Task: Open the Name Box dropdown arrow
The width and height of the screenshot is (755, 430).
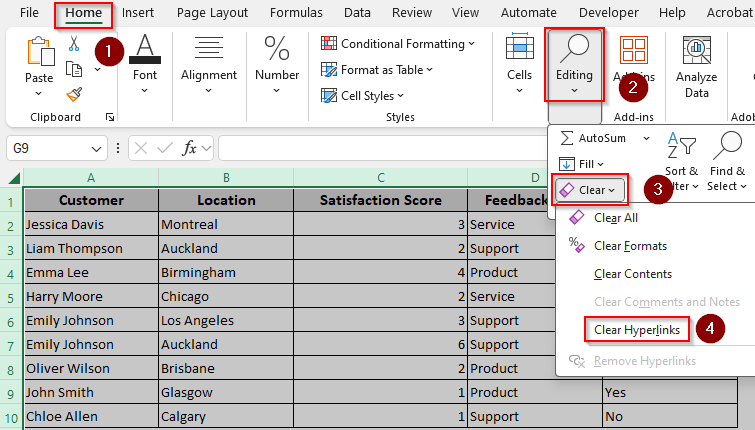Action: (x=96, y=149)
